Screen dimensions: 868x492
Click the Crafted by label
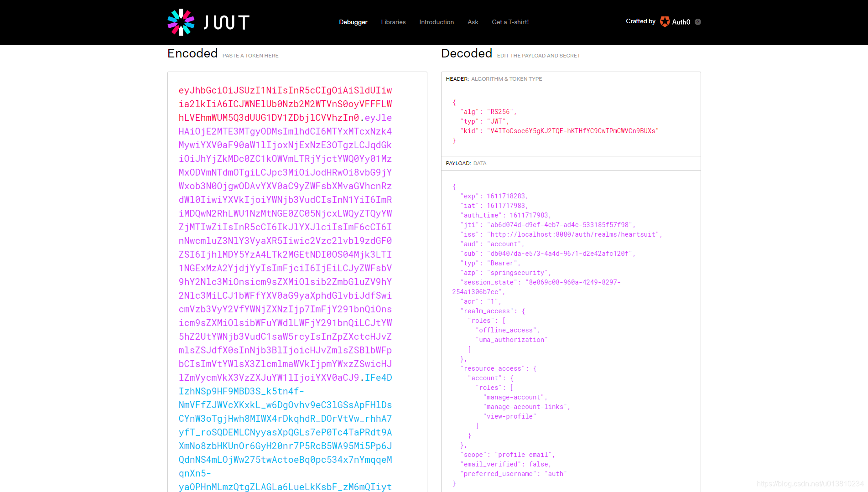640,21
